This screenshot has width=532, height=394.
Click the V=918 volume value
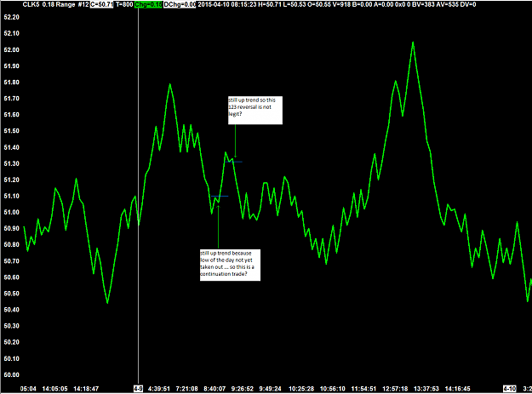(x=341, y=4)
